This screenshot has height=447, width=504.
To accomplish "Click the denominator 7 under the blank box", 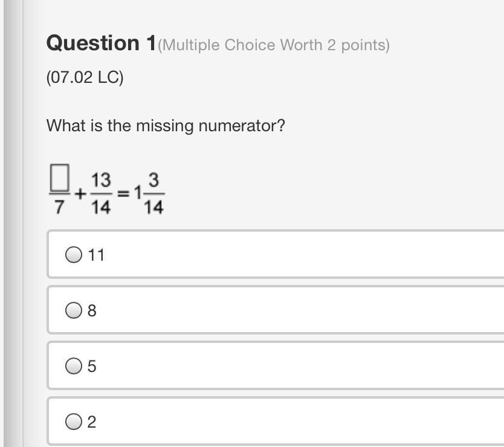I will point(59,207).
